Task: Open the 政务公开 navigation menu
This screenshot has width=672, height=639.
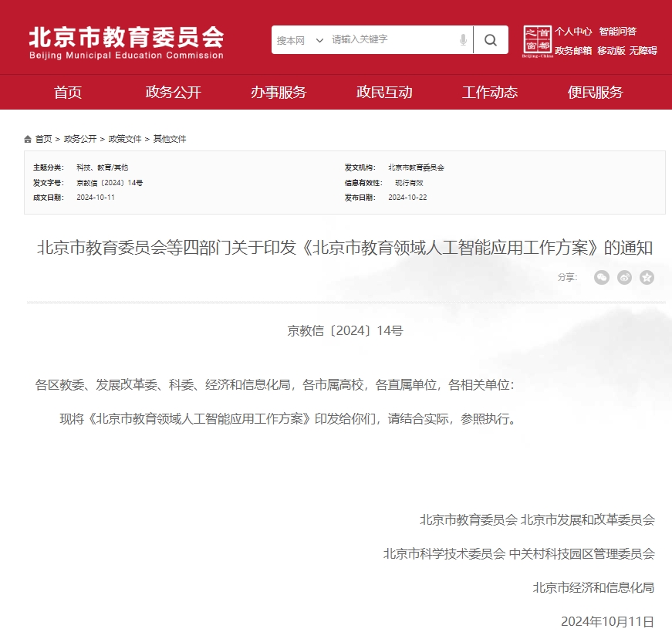Action: (x=174, y=93)
